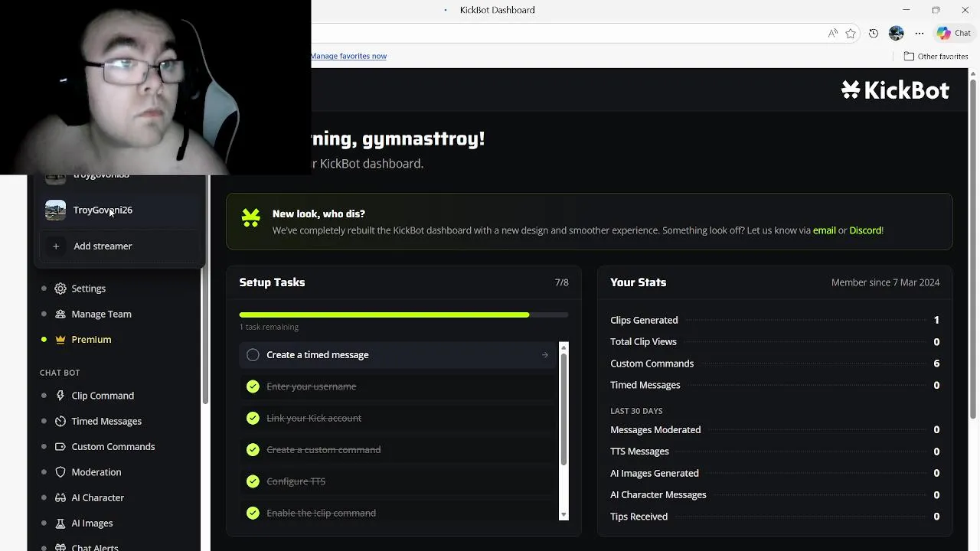The image size is (980, 551).
Task: Click Tips Received stat label
Action: tap(639, 517)
